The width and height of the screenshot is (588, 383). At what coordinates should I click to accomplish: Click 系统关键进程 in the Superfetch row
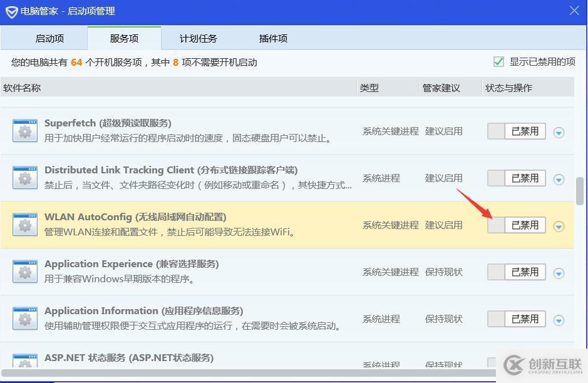(x=390, y=131)
